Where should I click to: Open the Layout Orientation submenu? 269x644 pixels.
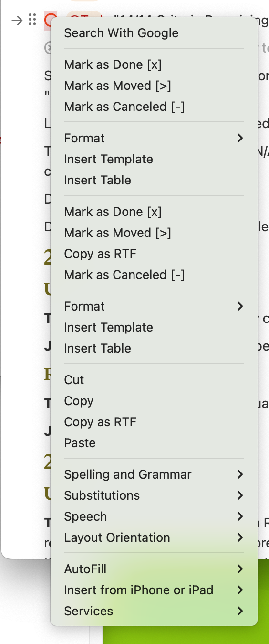[x=154, y=537]
